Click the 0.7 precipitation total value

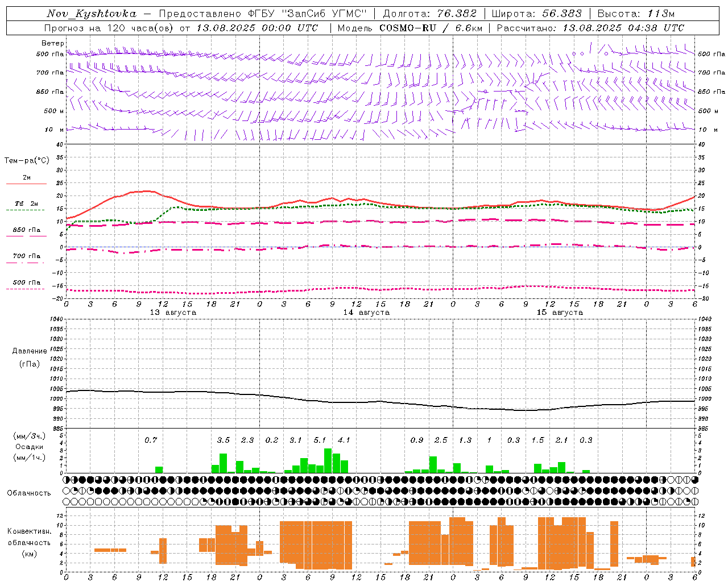151,440
